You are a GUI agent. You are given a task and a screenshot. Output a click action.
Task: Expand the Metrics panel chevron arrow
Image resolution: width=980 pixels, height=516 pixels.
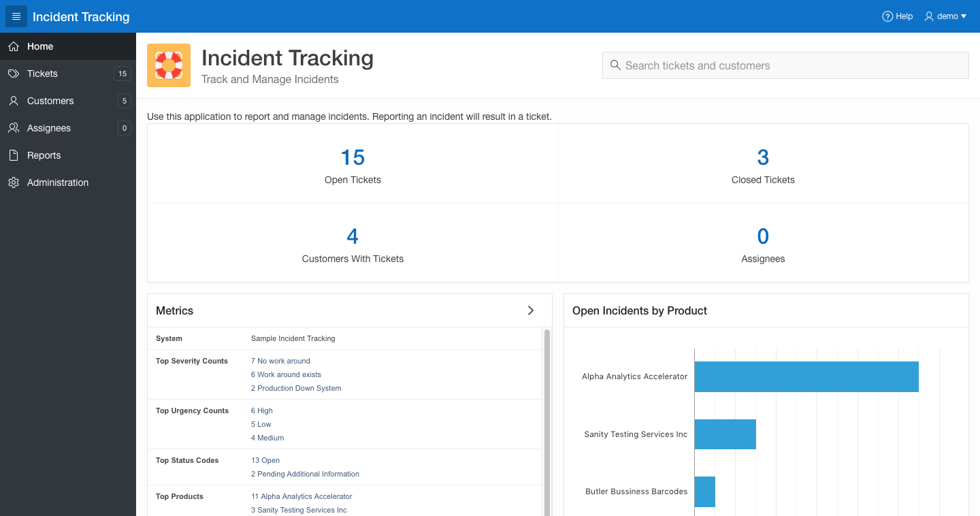point(531,310)
